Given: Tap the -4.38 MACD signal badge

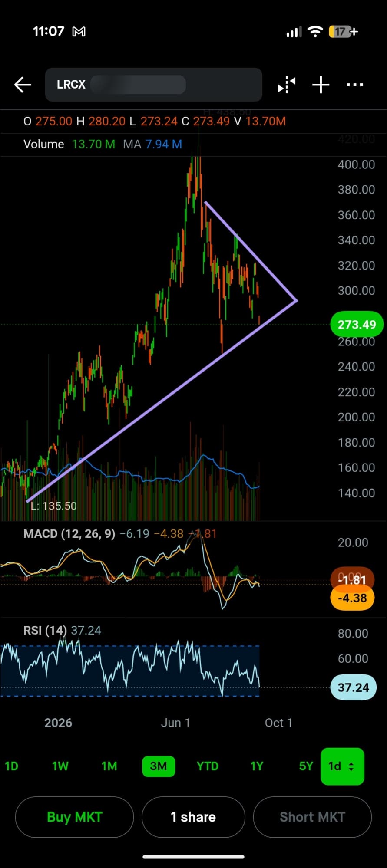Looking at the screenshot, I should 352,598.
